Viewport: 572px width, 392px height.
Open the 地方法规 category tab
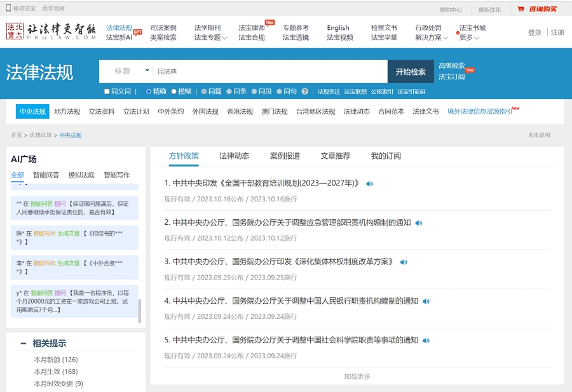(67, 112)
